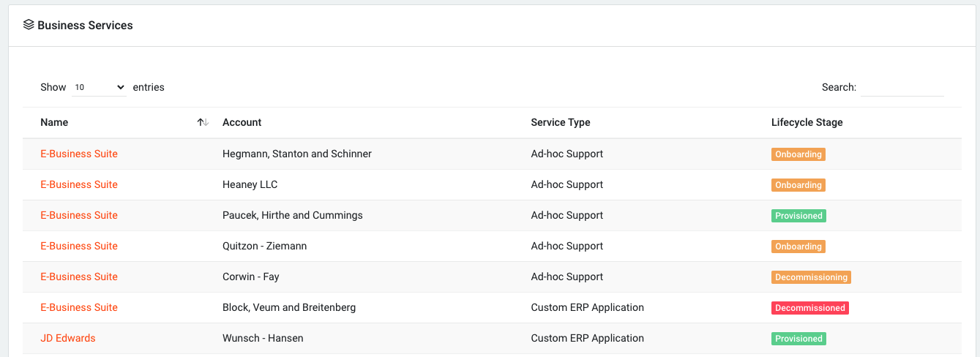
Task: Open E-Business Suite for Hegmann, Stanton and Schinner
Action: tap(79, 154)
